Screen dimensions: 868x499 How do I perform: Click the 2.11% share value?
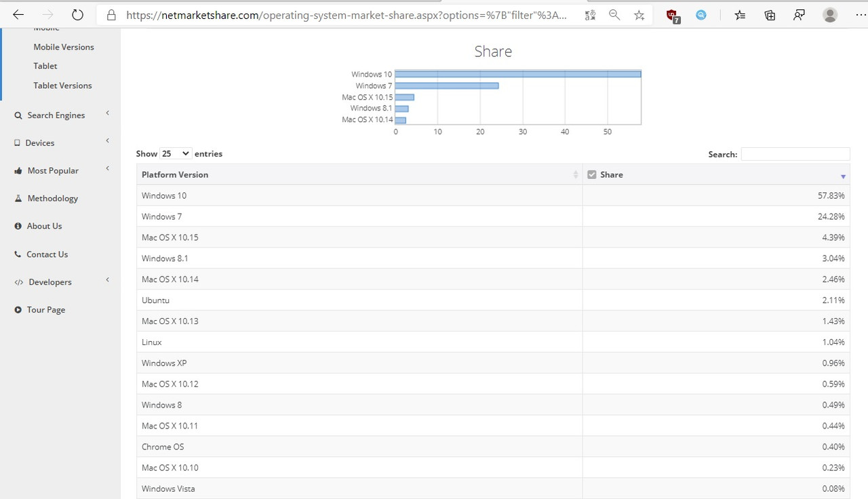click(x=833, y=300)
